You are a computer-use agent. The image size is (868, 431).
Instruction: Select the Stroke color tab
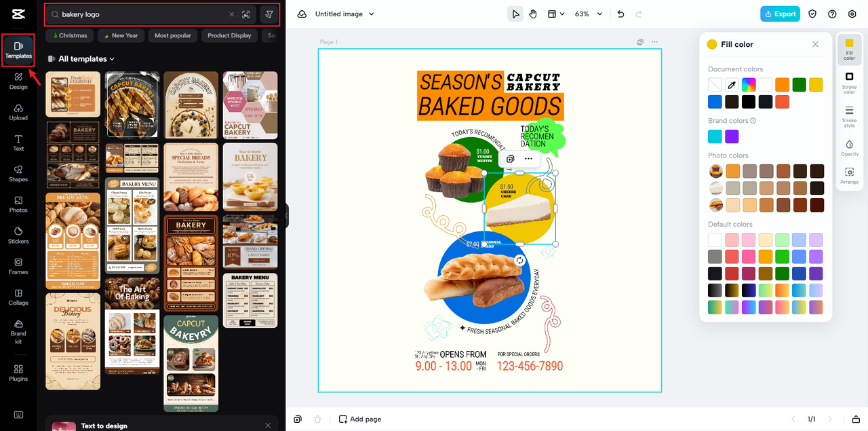(x=849, y=82)
